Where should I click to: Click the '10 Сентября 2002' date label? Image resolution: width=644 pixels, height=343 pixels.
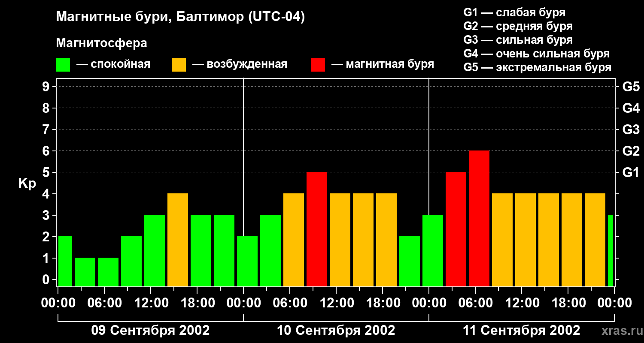point(336,331)
